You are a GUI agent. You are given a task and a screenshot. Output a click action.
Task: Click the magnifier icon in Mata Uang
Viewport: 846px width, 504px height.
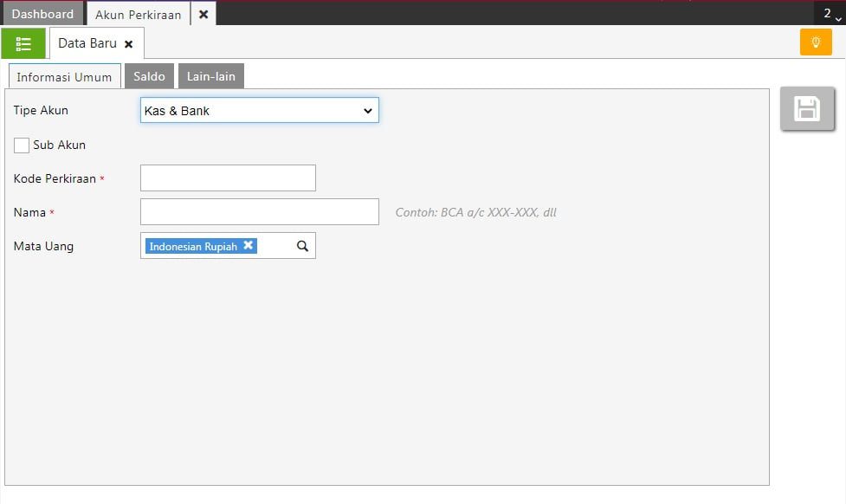point(302,246)
